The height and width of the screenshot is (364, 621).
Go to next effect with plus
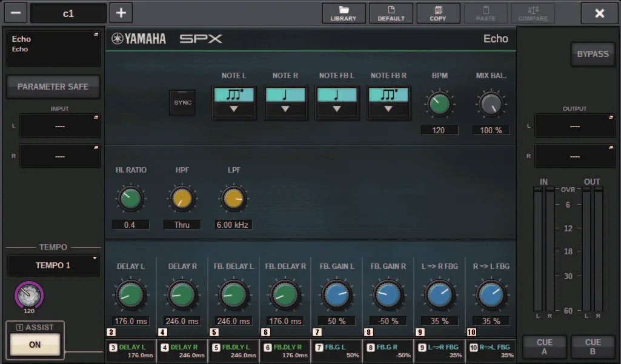(121, 13)
